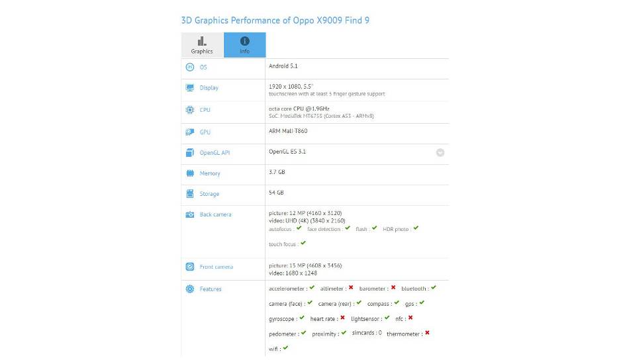
Task: Click the 54 GB storage value
Action: 276,193
